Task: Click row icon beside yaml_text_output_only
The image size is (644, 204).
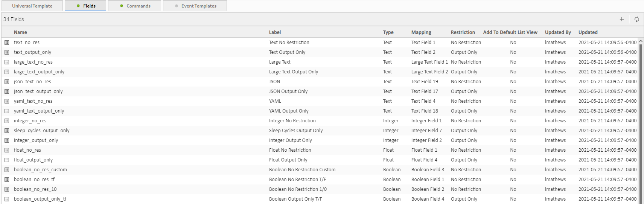Action: tap(7, 111)
